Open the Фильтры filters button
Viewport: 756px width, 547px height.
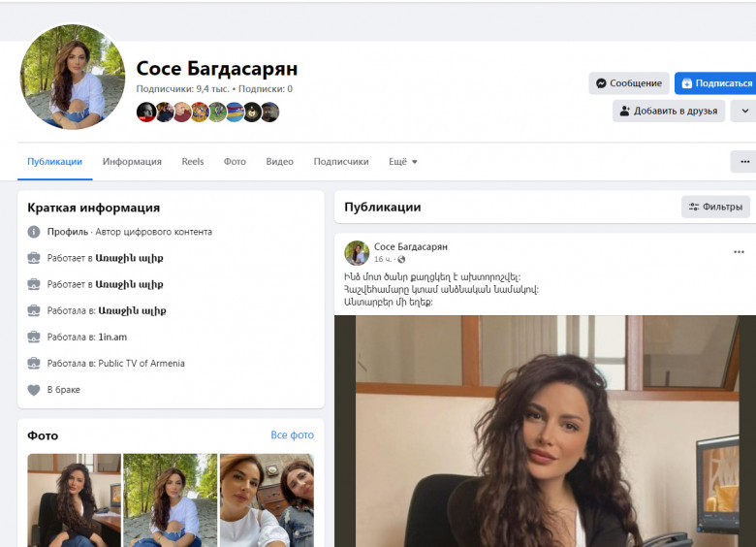715,207
